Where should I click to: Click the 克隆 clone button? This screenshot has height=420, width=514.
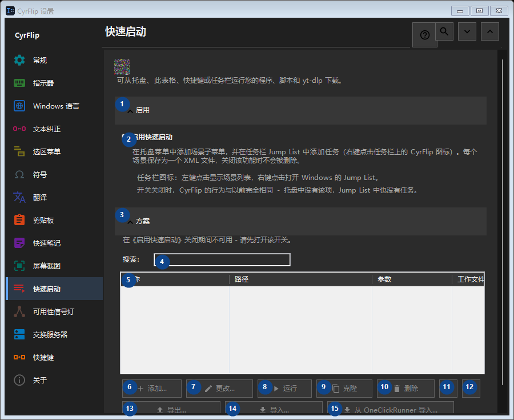(x=344, y=389)
